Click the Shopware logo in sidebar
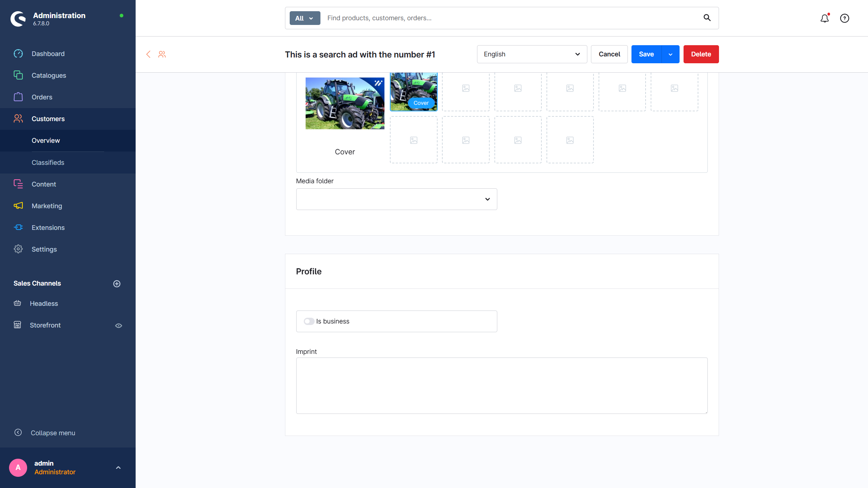The width and height of the screenshot is (868, 488). [x=18, y=19]
